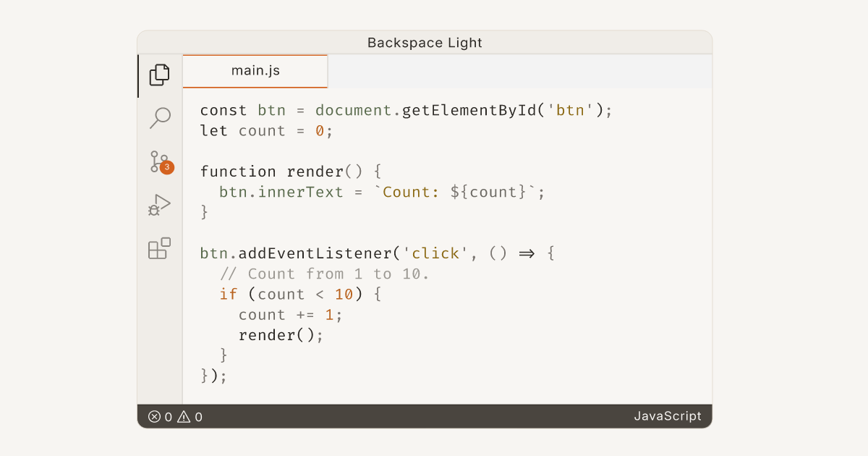
Task: Click the `Count: ${count}` template string
Action: [454, 192]
